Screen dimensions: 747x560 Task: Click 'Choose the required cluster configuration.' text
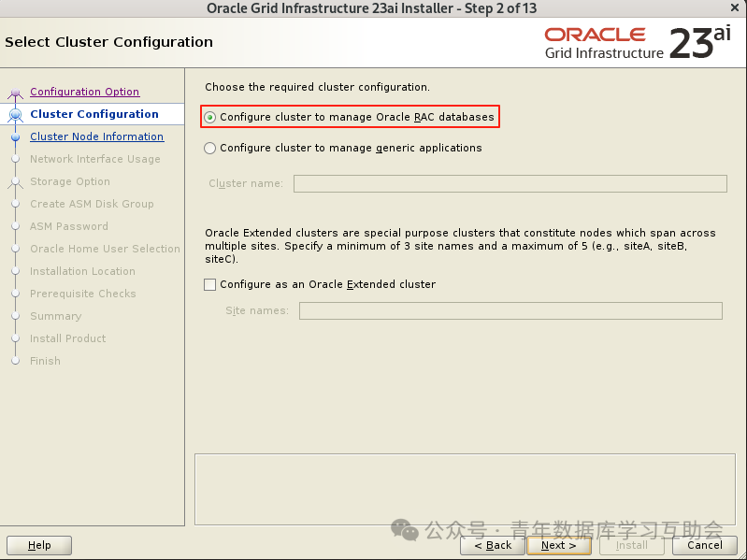[x=317, y=87]
